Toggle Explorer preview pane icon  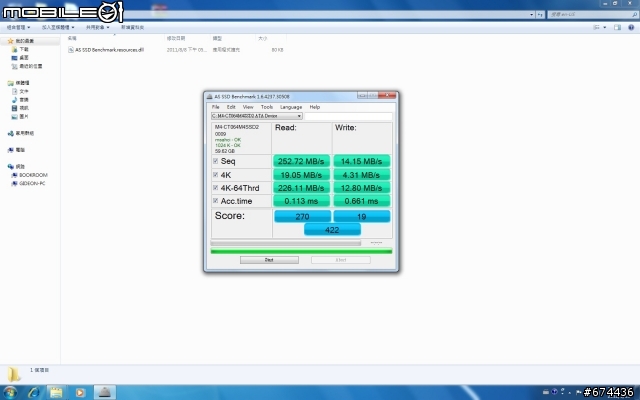click(x=617, y=27)
